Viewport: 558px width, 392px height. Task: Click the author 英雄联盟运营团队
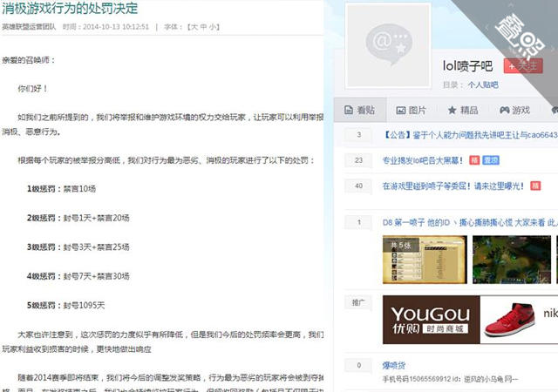[29, 27]
